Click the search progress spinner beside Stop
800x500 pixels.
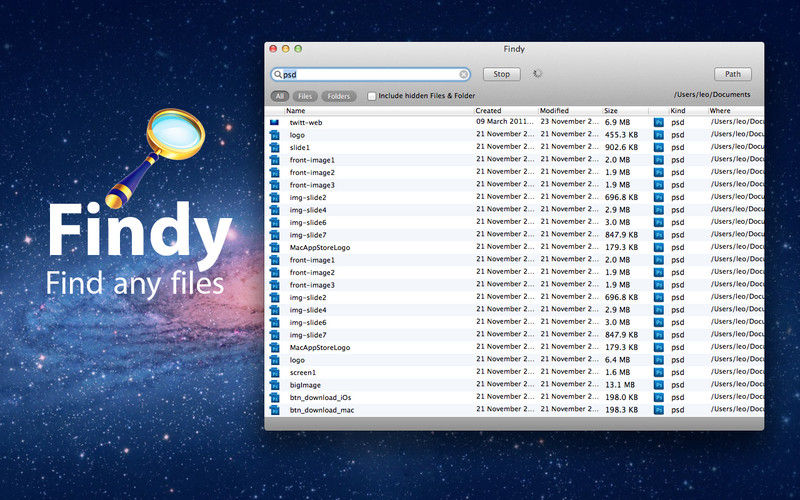[x=537, y=74]
